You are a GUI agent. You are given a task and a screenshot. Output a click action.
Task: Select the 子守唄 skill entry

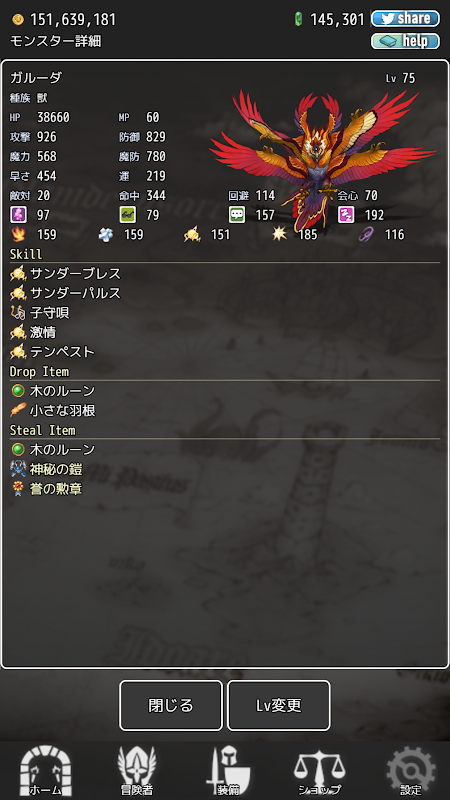(x=40, y=313)
